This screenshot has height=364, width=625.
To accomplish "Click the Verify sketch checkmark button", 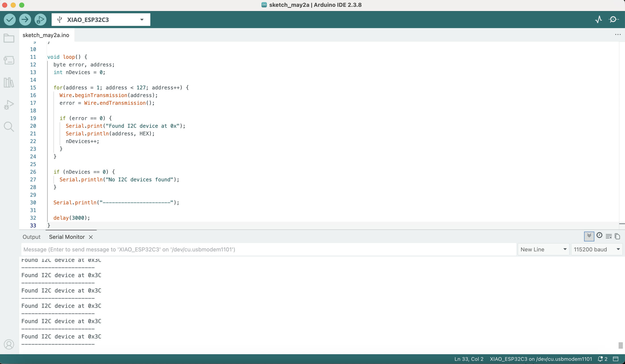I will click(10, 20).
